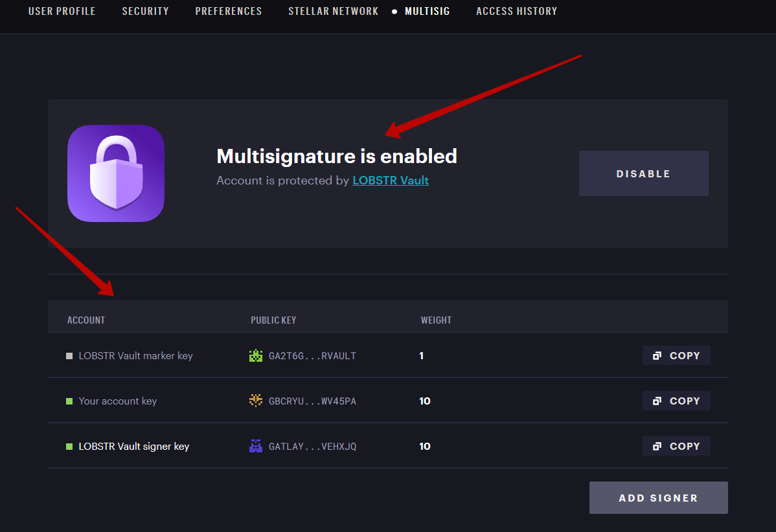The image size is (776, 532).
Task: Copy your account key
Action: [x=676, y=401]
